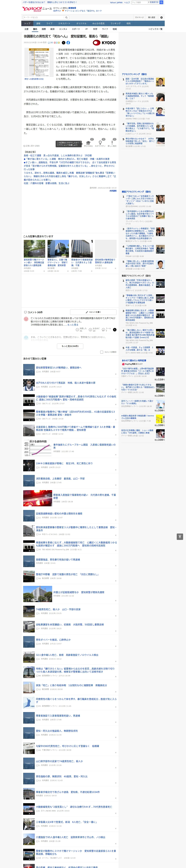186x868 pixels.
Task: Click the ウェブ検索 input field
Action: (139, 2)
